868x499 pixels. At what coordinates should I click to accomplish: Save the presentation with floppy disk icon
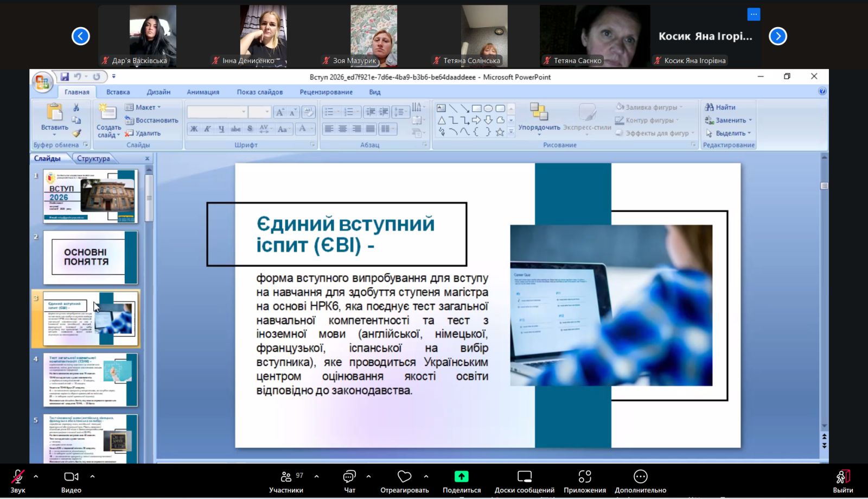(x=65, y=77)
